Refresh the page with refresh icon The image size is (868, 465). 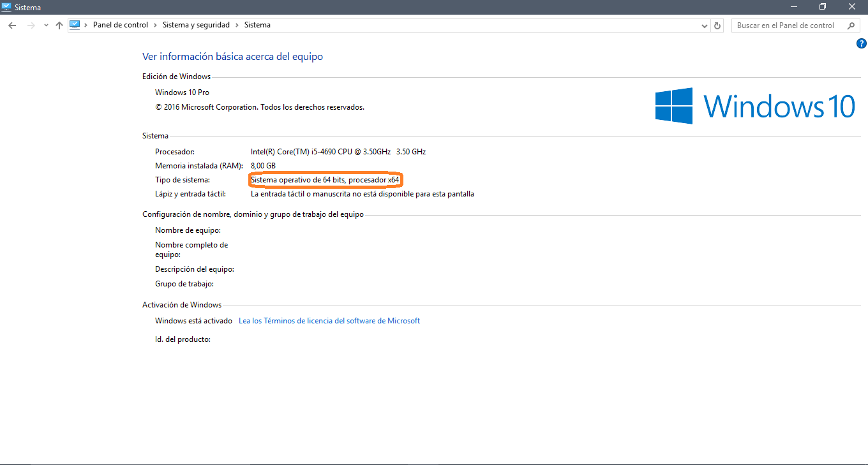coord(717,26)
